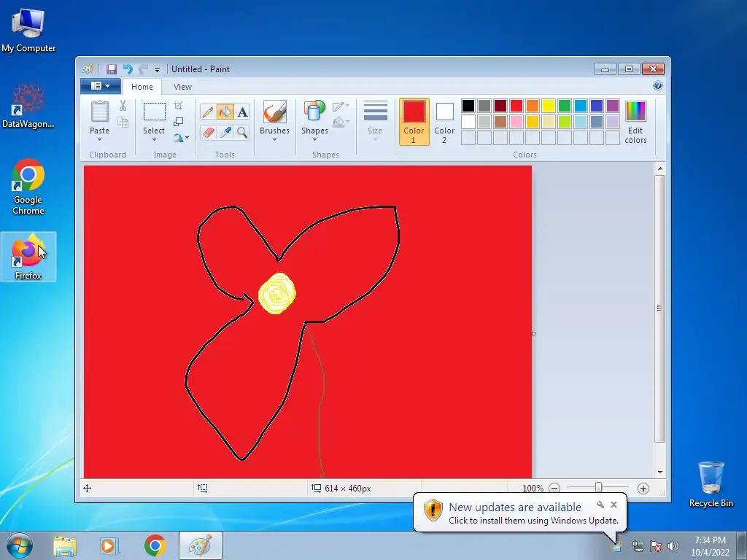Open the shape Outline dropdown

(341, 106)
